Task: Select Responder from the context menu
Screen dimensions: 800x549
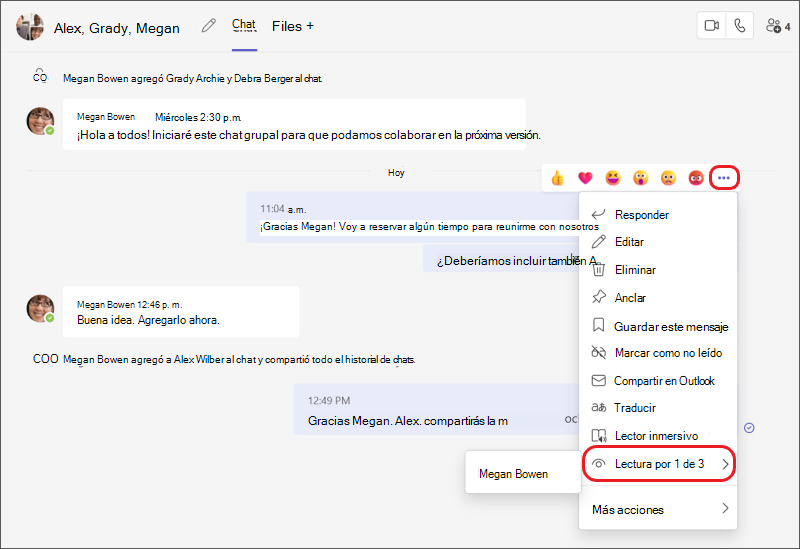Action: 658,215
